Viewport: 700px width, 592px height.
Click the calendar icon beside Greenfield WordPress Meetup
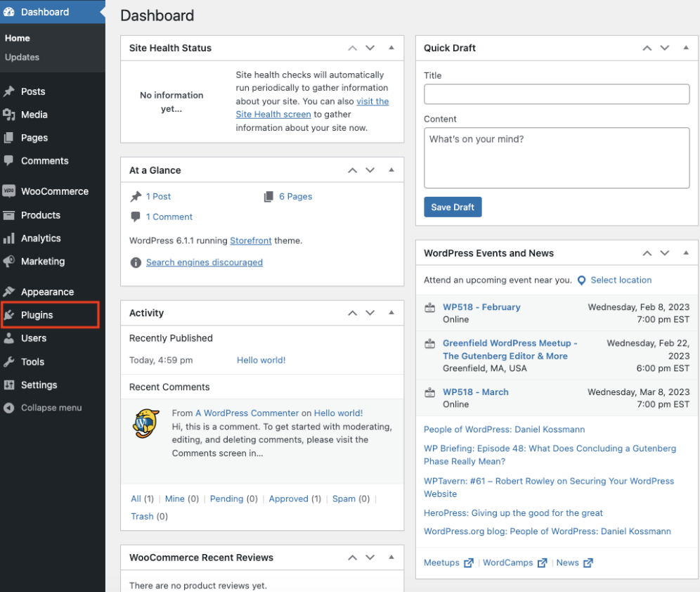click(x=430, y=343)
